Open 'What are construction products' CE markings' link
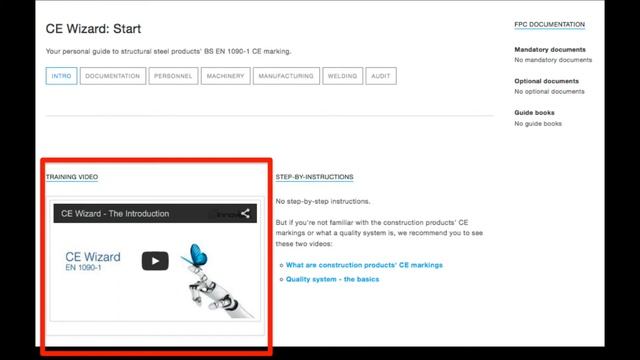640x360 pixels. [364, 265]
